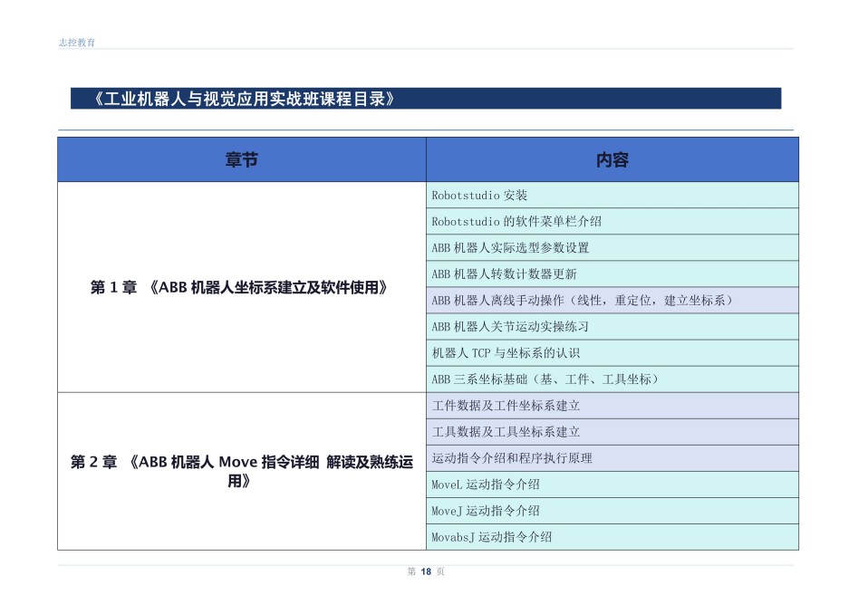Image resolution: width=868 pixels, height=614 pixels.
Task: Select the row ABB 机器人实际选型参数设置
Action: click(x=612, y=248)
